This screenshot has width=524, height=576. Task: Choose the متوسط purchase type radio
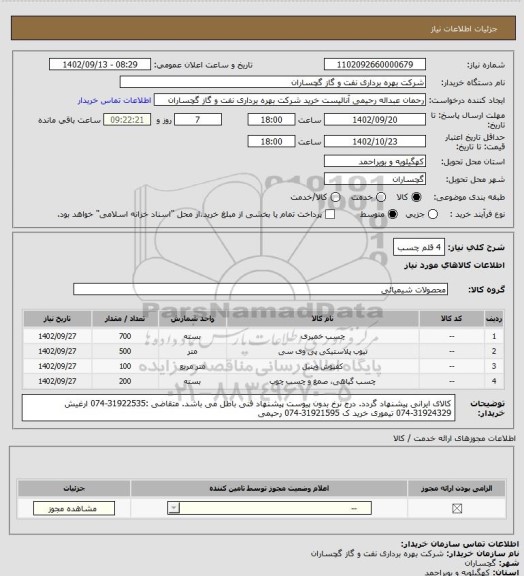(392, 214)
